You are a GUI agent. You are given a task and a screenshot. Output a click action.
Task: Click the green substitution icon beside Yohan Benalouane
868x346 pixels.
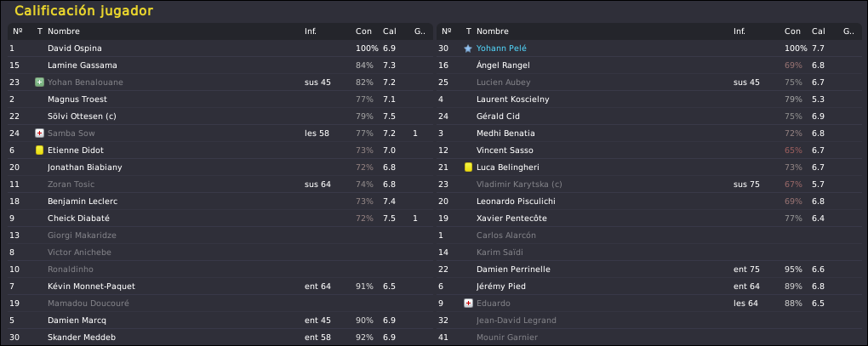(39, 82)
